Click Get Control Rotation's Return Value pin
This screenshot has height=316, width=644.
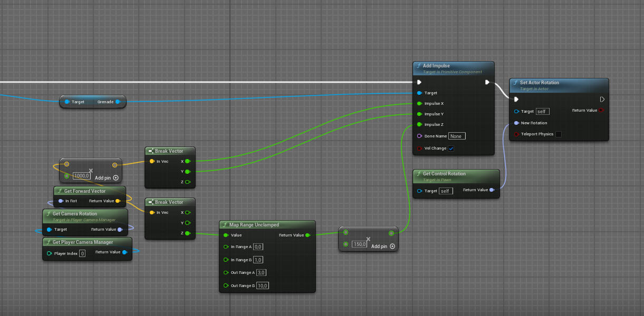click(492, 190)
